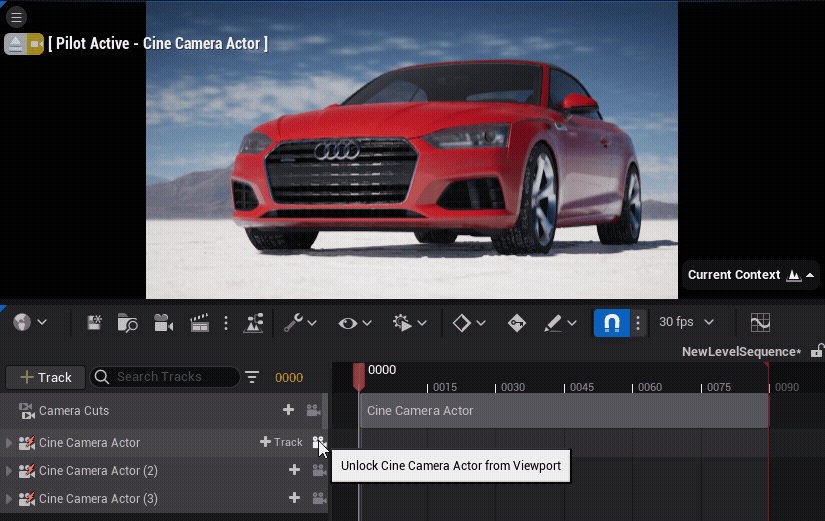Open the track filter icon next to search
Viewport: 825px width, 521px height.
click(252, 377)
